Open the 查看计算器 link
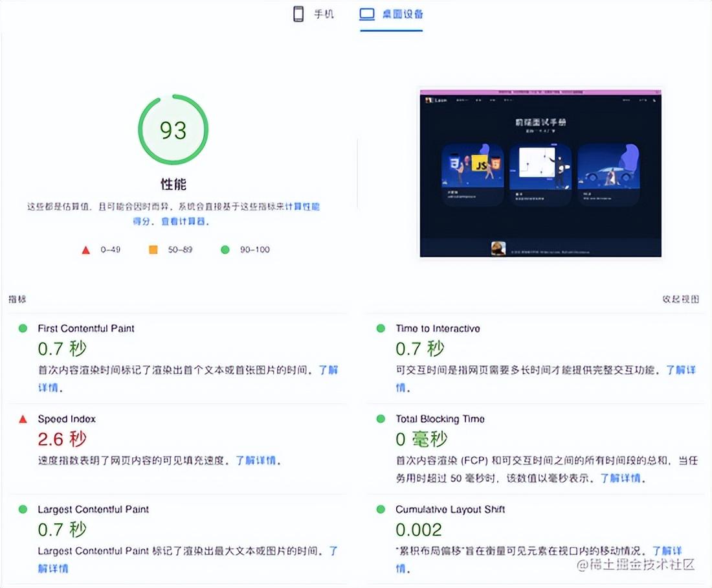Viewport: 712px width, 588px height. tap(183, 221)
